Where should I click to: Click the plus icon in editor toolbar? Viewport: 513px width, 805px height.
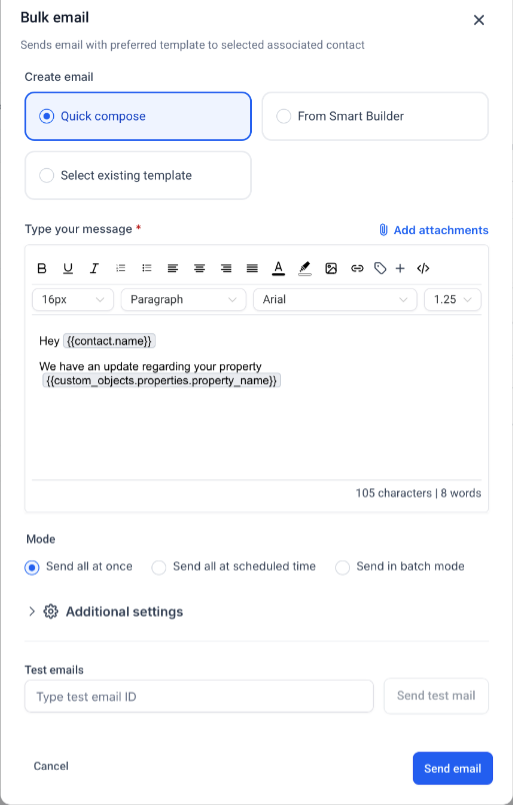400,268
